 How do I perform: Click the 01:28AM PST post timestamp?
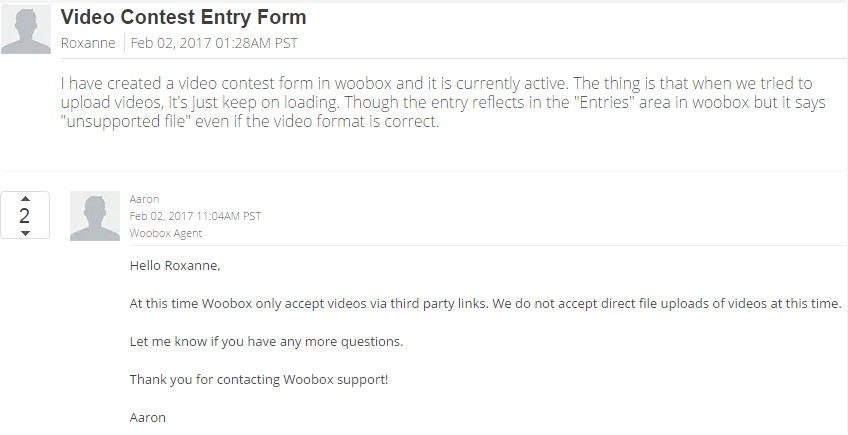click(x=256, y=43)
